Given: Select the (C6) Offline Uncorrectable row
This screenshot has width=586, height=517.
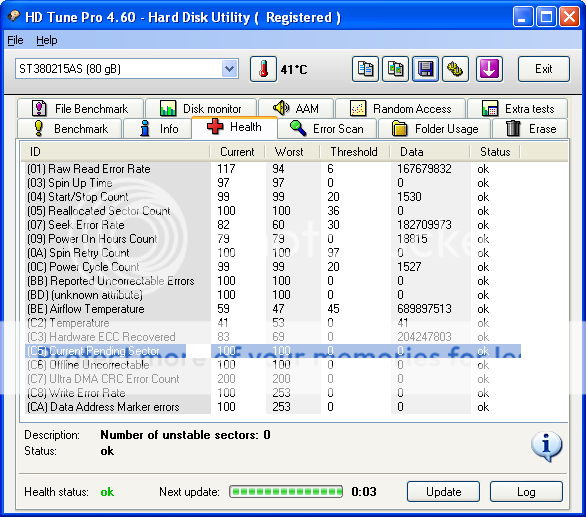Looking at the screenshot, I should 273,365.
